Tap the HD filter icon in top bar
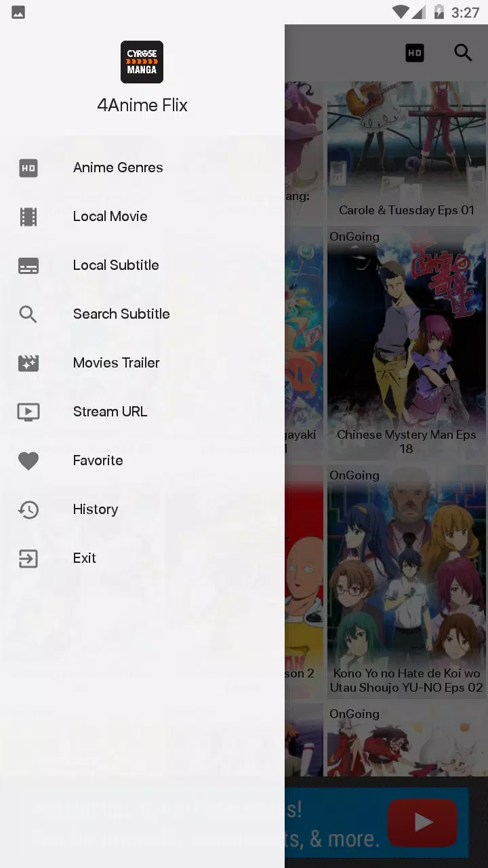The image size is (488, 868). (x=415, y=53)
